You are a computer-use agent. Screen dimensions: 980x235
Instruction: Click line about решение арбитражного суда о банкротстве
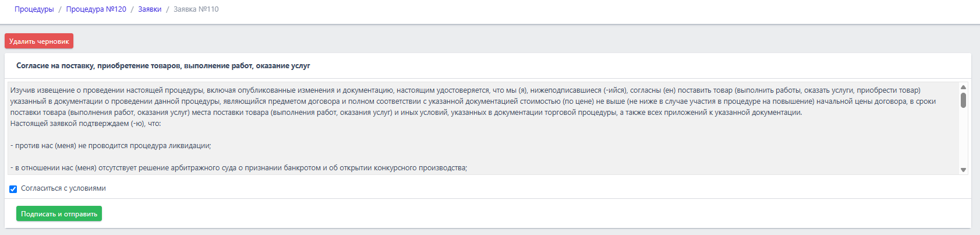point(239,168)
